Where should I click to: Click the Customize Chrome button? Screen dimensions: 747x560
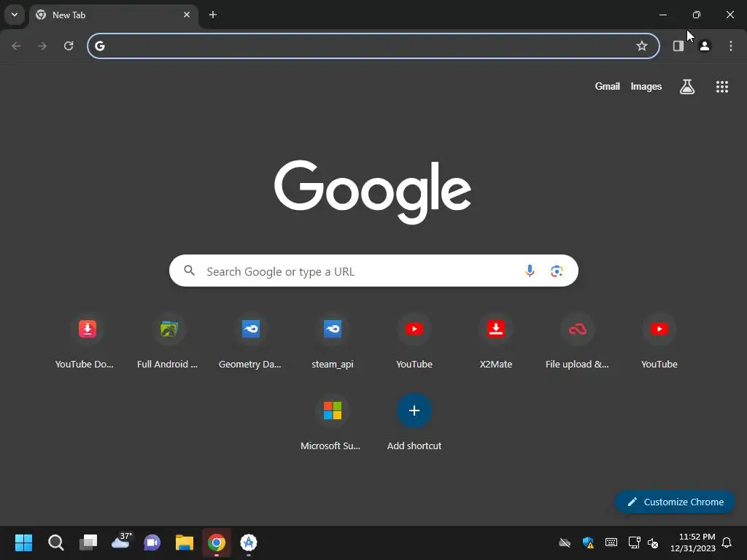(x=675, y=502)
